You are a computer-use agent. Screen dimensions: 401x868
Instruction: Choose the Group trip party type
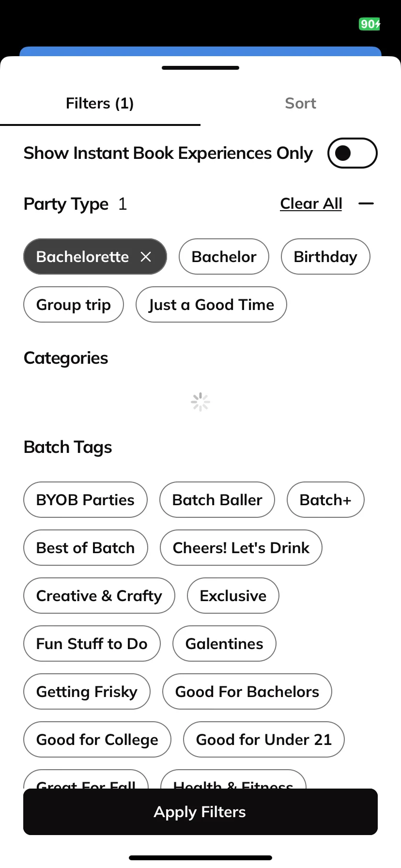coord(74,305)
